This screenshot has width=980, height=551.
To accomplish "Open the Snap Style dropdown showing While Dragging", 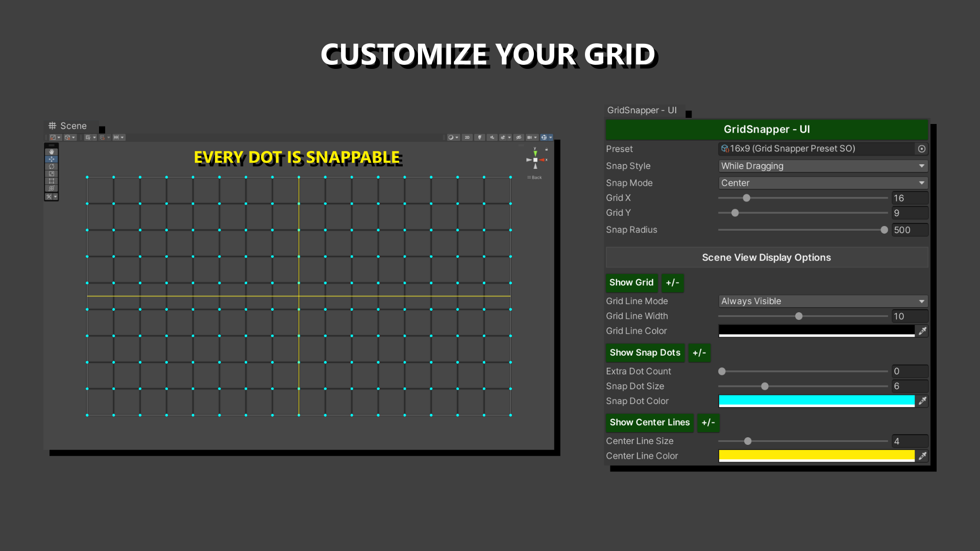I will coord(822,166).
